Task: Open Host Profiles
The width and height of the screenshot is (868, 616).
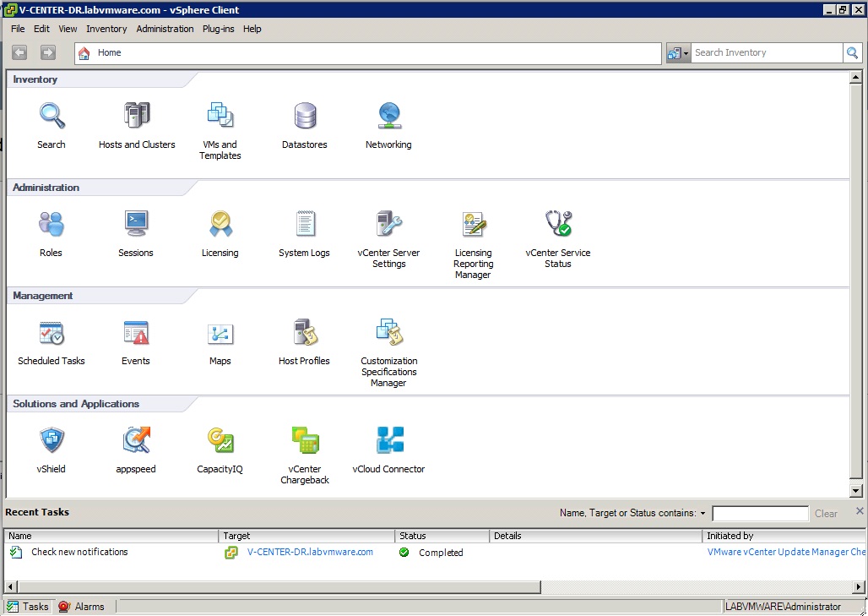Action: coord(305,332)
